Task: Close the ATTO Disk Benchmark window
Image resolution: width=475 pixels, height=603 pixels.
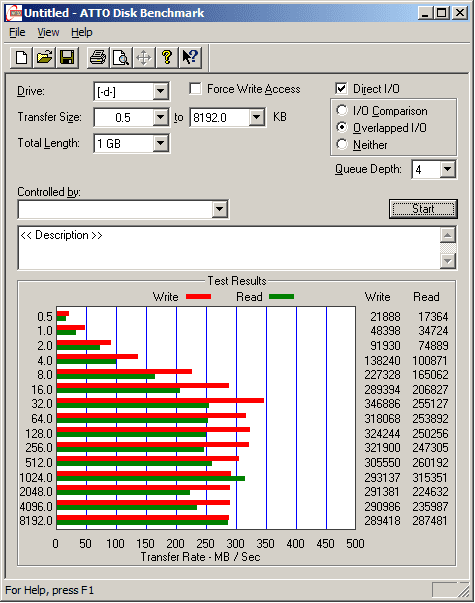Action: (x=460, y=13)
